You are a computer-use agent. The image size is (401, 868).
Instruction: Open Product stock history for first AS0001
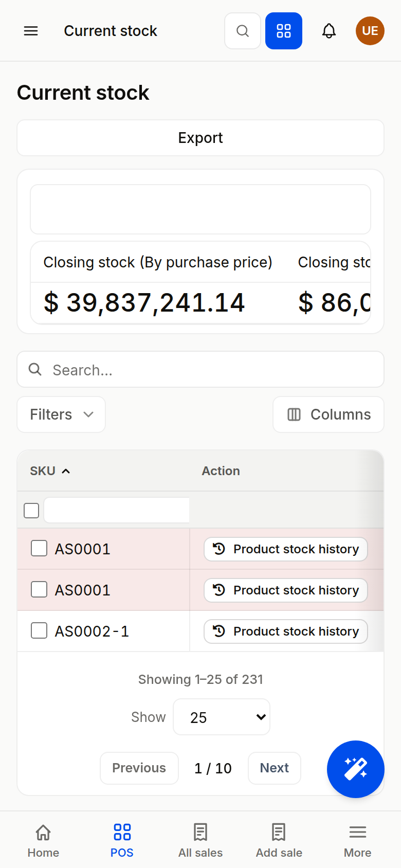click(286, 549)
